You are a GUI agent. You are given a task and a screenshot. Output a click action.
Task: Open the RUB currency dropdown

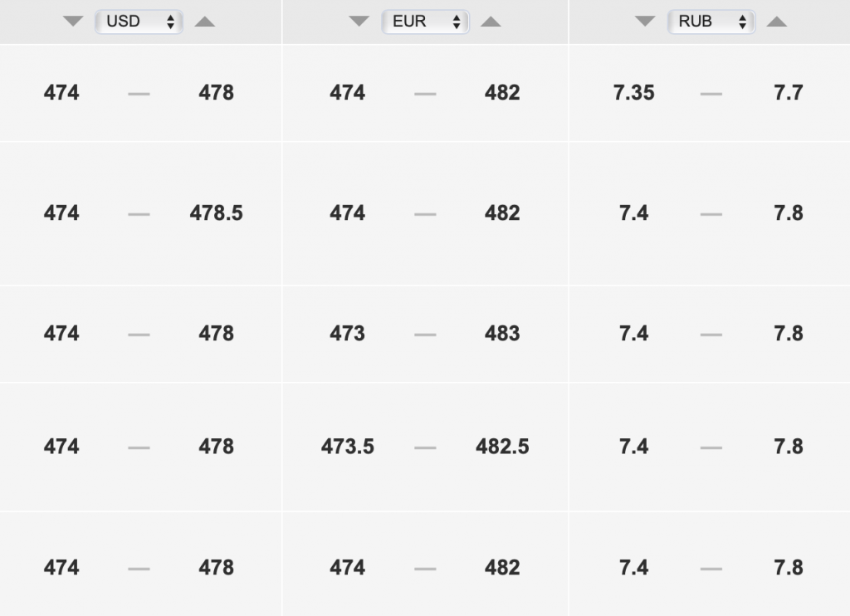(711, 22)
